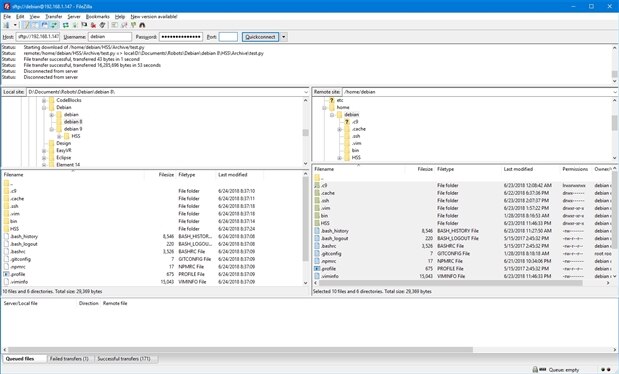The width and height of the screenshot is (619, 374).
Task: Open the Server menu
Action: point(74,17)
